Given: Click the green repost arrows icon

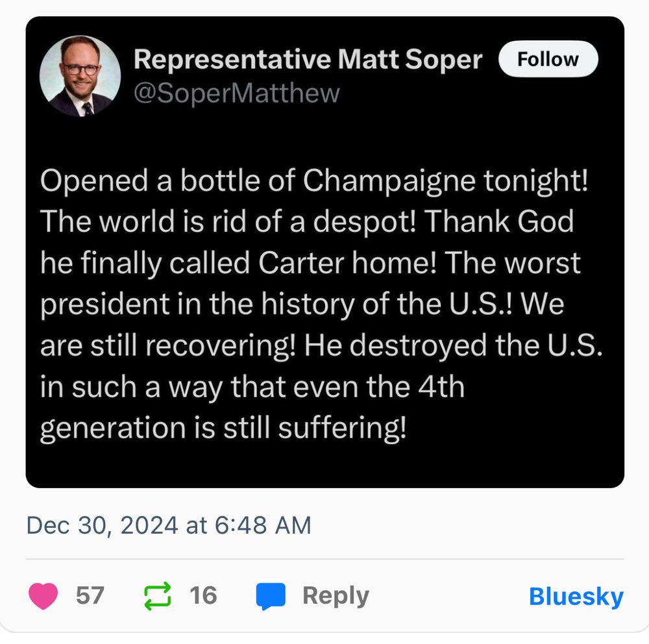Looking at the screenshot, I should click(x=156, y=596).
